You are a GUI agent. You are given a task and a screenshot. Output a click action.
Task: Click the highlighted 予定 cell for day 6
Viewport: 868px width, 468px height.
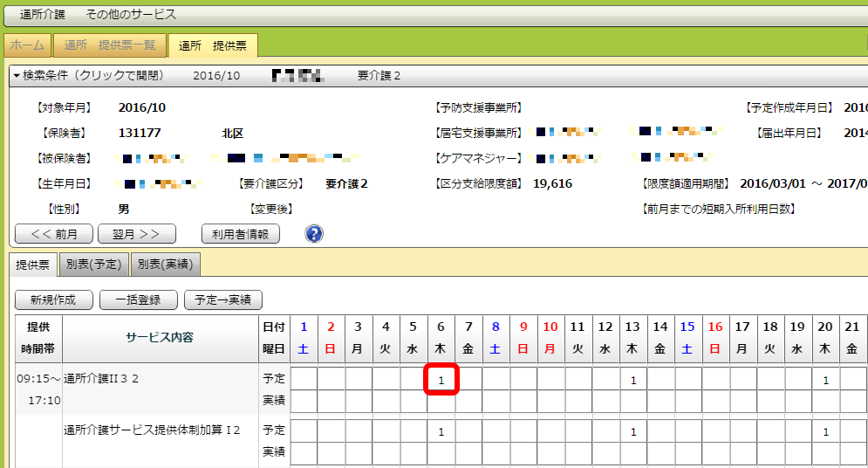[441, 380]
